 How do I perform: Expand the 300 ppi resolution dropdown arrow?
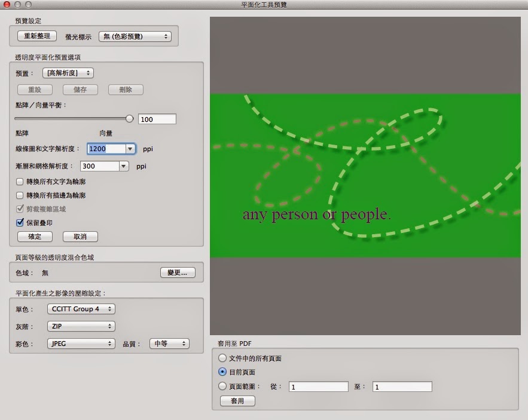(x=124, y=166)
